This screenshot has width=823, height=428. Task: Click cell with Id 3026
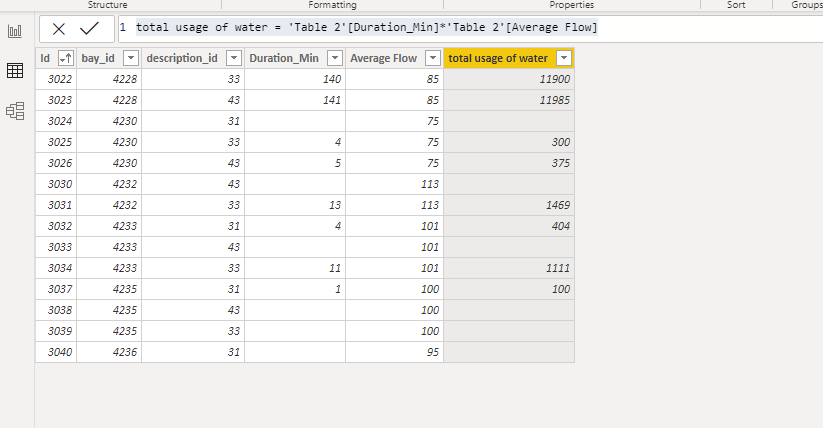[x=56, y=163]
